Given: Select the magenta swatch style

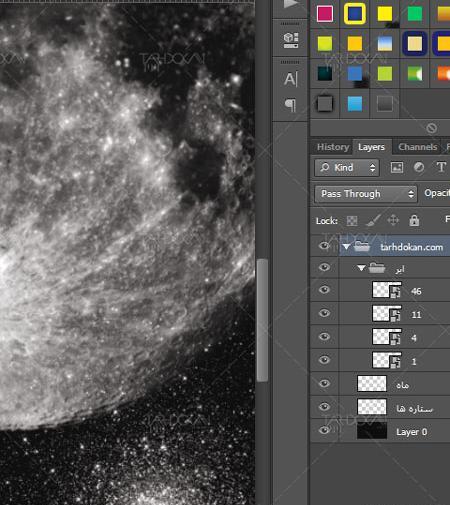Looking at the screenshot, I should click(325, 14).
